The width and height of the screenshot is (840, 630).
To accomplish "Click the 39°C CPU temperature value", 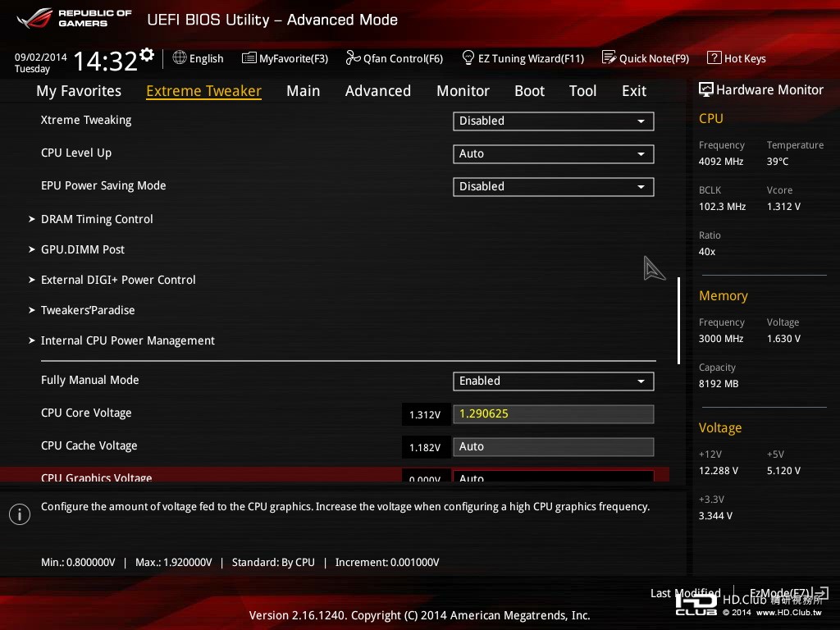I will 778,162.
